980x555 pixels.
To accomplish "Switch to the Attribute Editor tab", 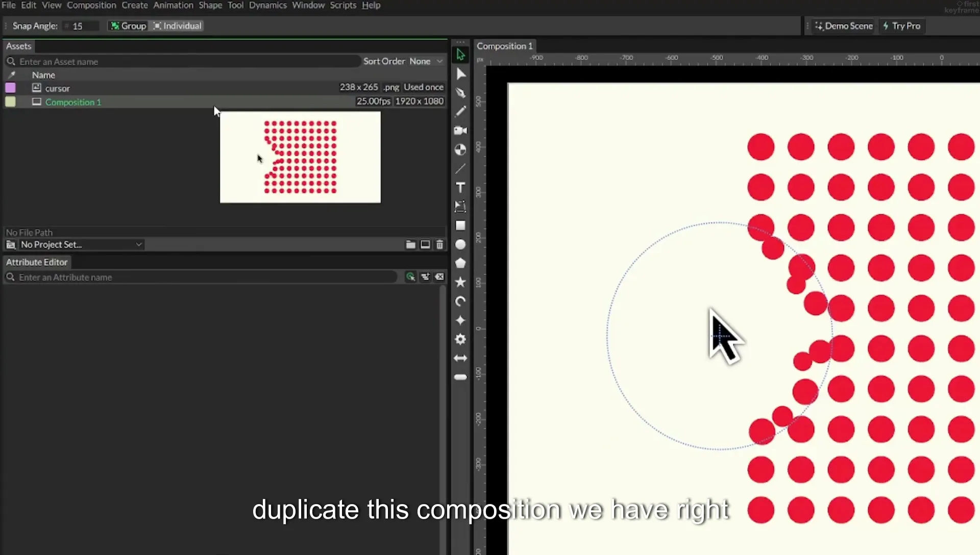I will point(37,262).
